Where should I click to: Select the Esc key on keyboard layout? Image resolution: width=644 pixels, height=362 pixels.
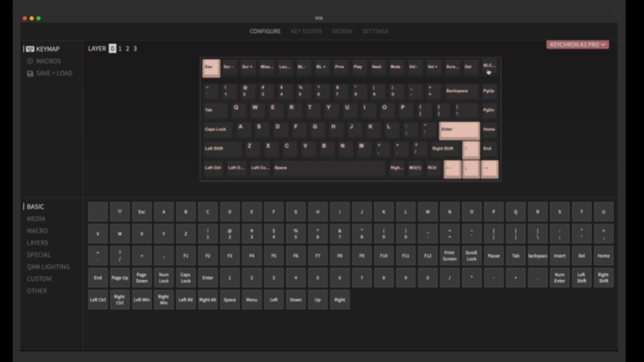[211, 68]
